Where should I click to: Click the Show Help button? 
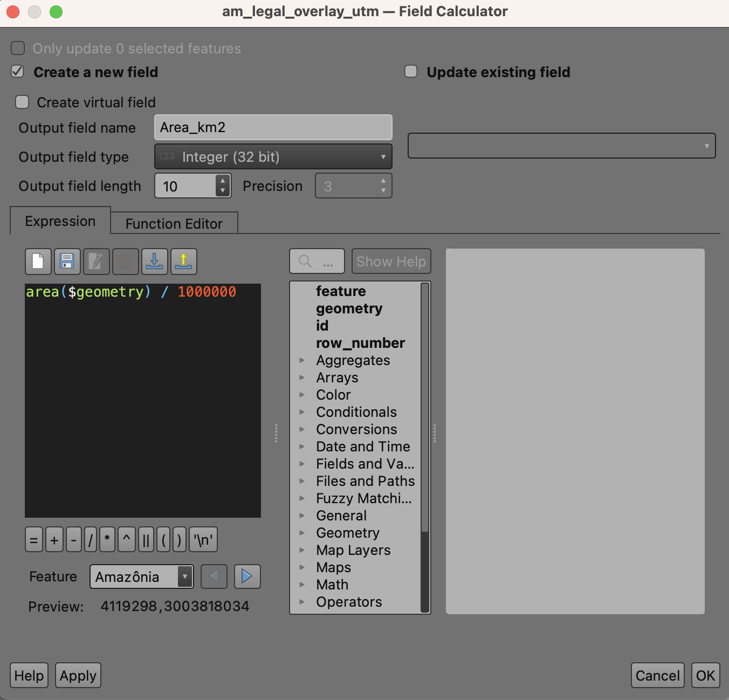click(391, 262)
